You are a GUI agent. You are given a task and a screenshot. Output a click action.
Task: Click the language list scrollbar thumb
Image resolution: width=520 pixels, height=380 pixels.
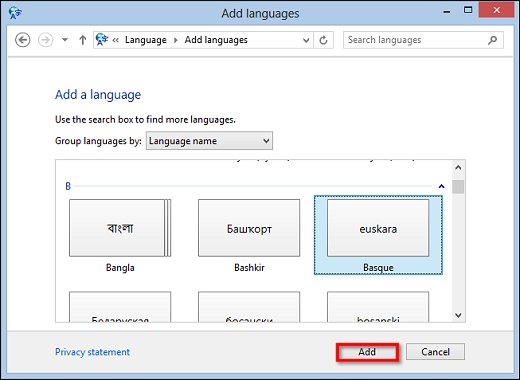click(x=458, y=187)
